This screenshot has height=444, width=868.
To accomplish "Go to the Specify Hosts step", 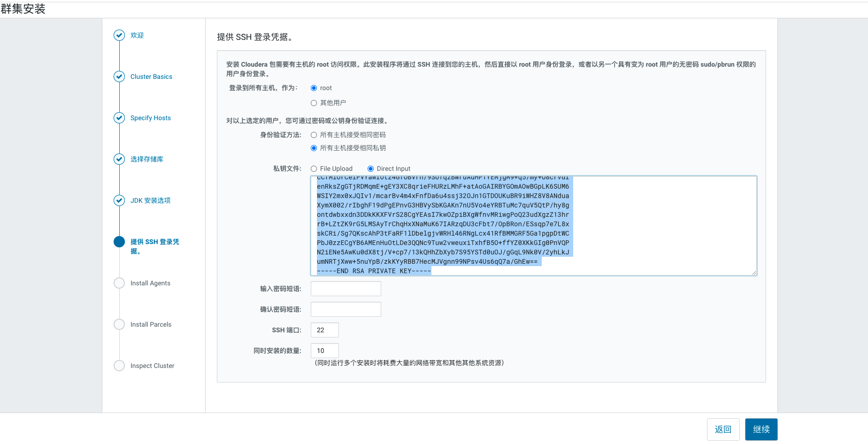I will 150,118.
